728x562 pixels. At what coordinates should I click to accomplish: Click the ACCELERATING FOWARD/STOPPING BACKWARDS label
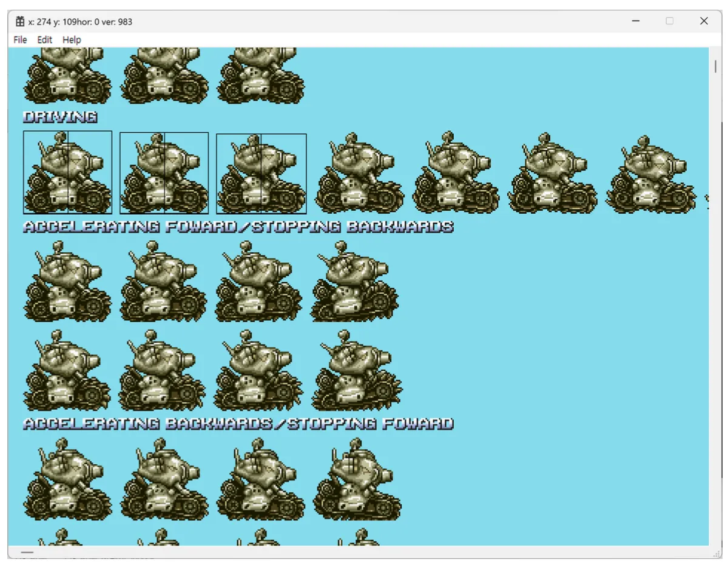point(238,226)
